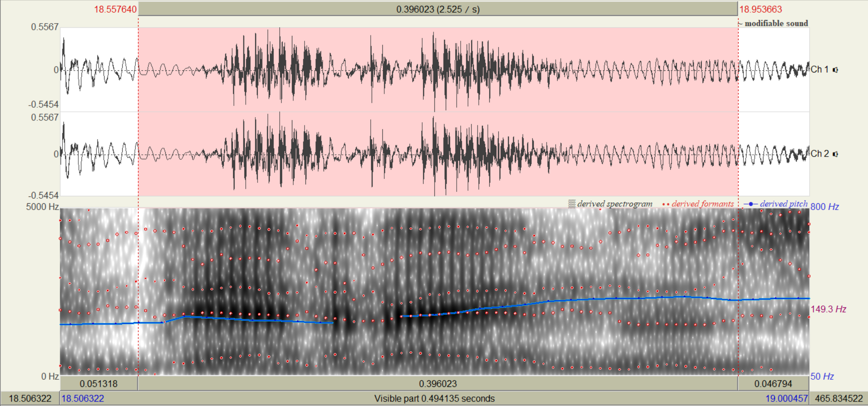This screenshot has width=868, height=406.
Task: Click the window end time 19.000457
Action: (x=786, y=399)
